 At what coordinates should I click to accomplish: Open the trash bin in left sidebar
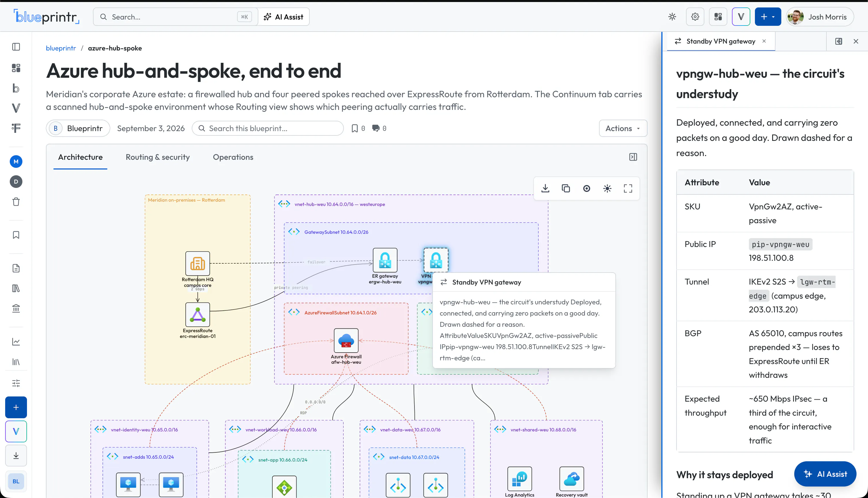coord(16,201)
